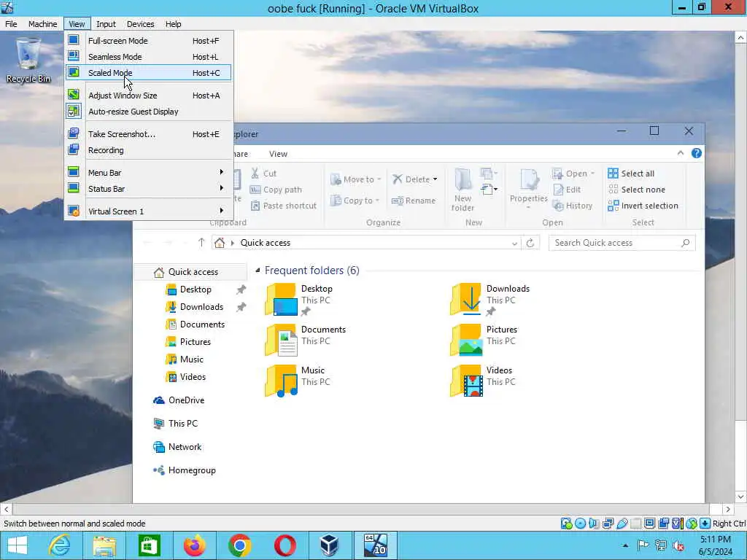
Task: Open the VirtualBox Help menu
Action: coord(174,24)
